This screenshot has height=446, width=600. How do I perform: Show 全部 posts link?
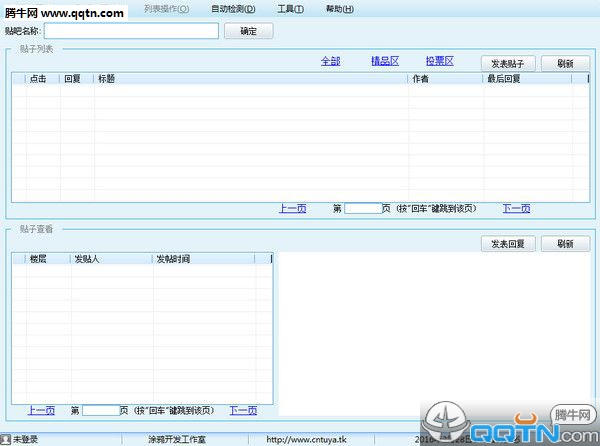(x=331, y=61)
